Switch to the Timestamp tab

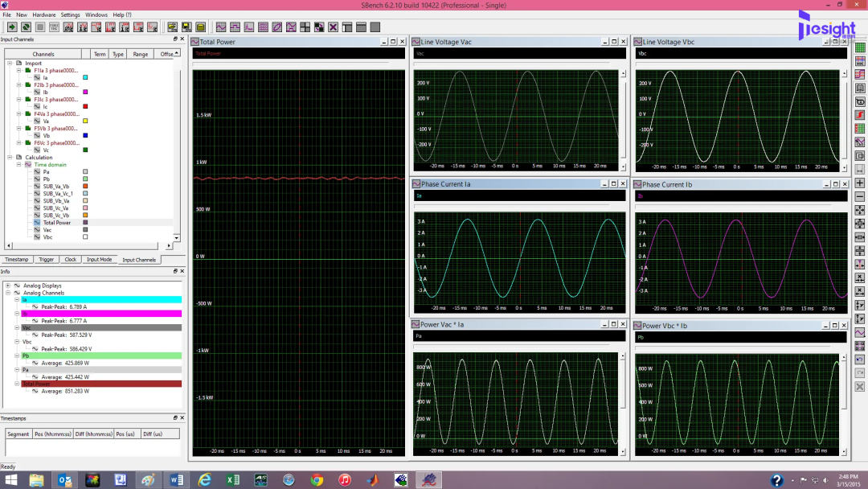(17, 259)
